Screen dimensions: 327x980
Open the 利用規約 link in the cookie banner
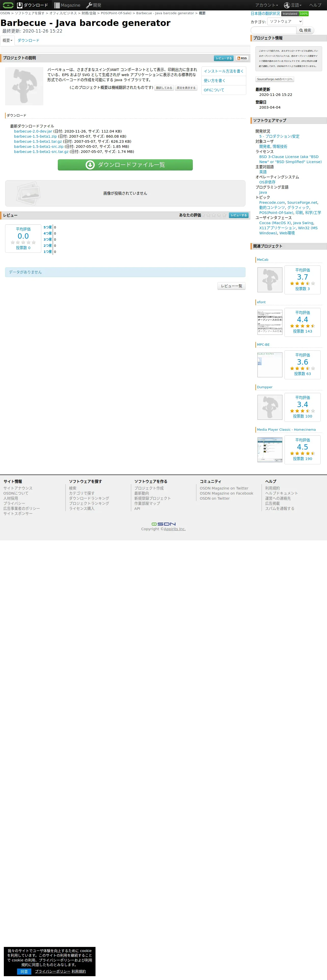(79, 971)
